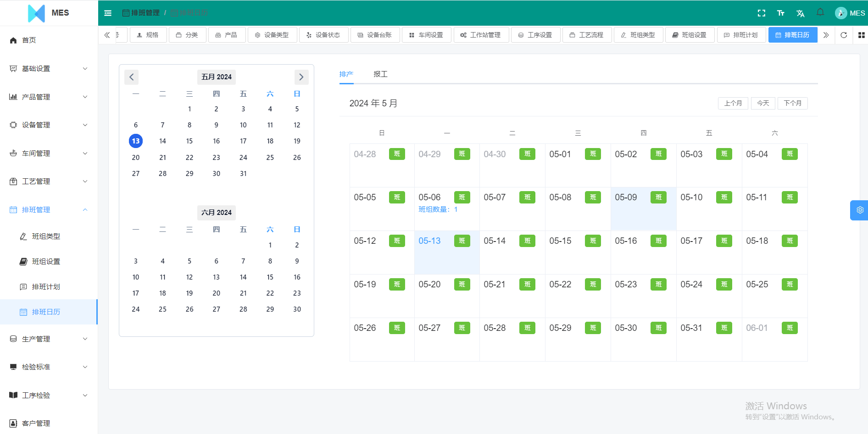The image size is (868, 434).
Task: Click the 2024 年 5 月 title
Action: pos(373,104)
